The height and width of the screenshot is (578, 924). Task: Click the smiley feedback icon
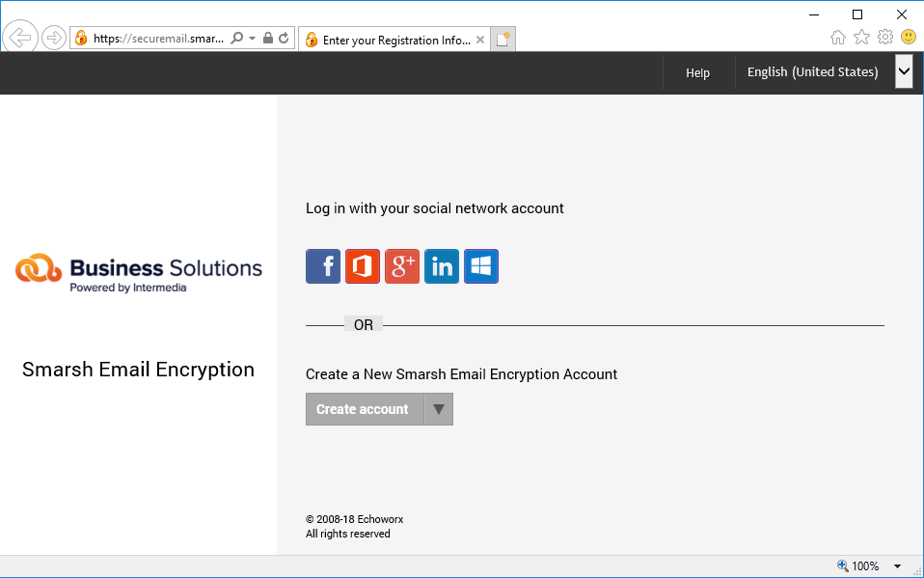point(908,37)
